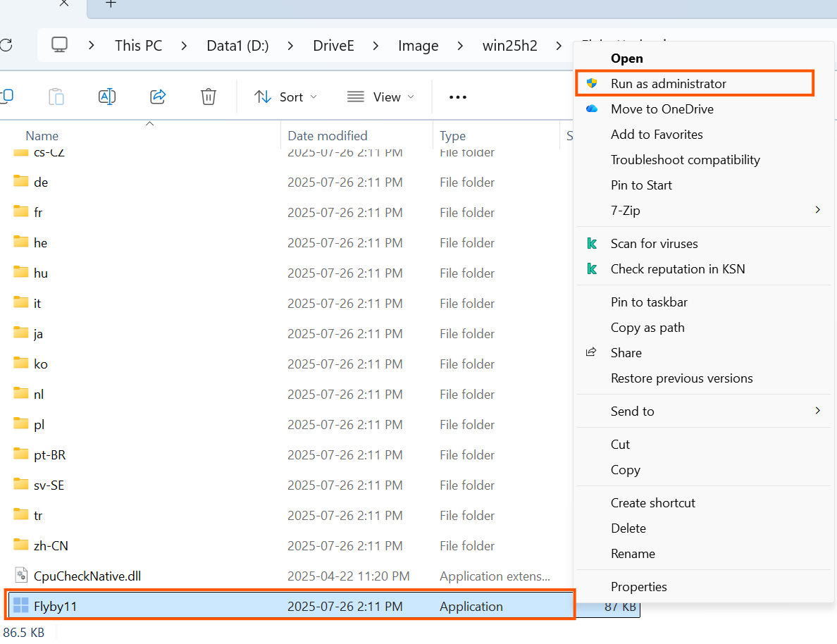Delete selected item using the trash icon
837x644 pixels.
click(x=208, y=97)
